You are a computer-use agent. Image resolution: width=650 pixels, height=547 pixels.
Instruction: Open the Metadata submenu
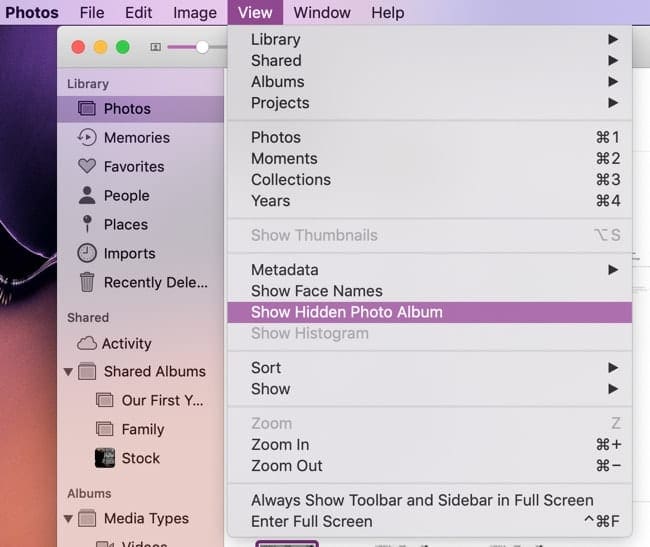[429, 270]
